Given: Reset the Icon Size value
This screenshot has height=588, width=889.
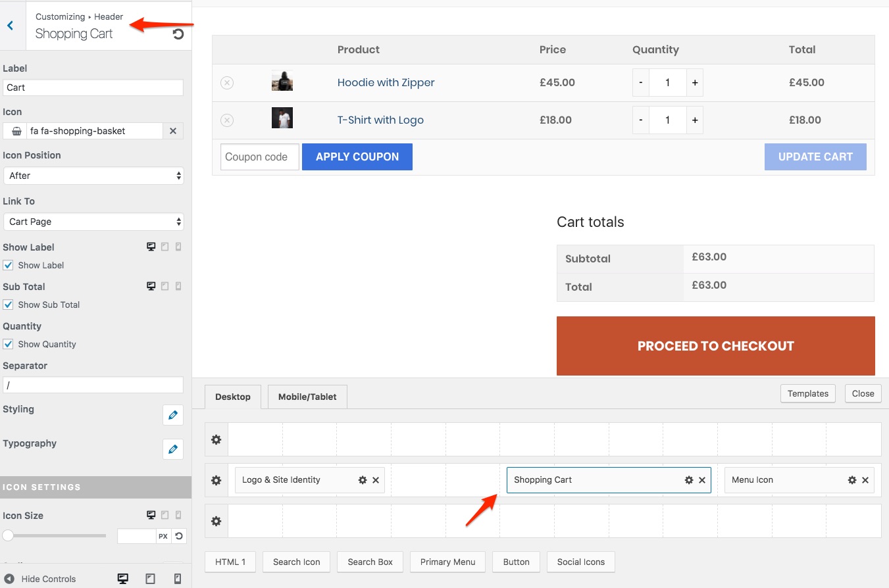Looking at the screenshot, I should point(178,536).
